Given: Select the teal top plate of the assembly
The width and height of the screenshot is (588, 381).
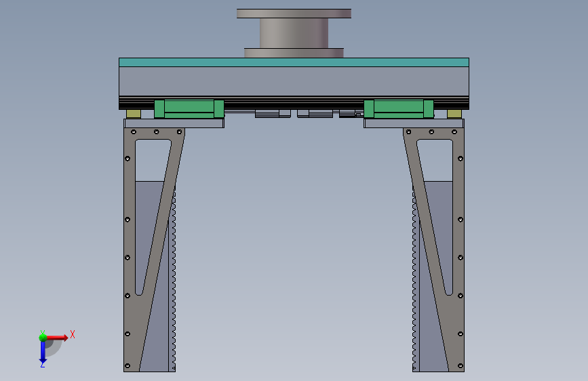Looking at the screenshot, I should click(x=294, y=62).
